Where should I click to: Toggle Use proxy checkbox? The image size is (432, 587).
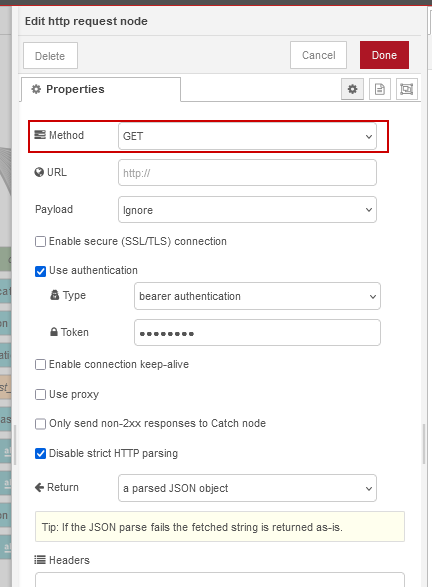tap(40, 395)
